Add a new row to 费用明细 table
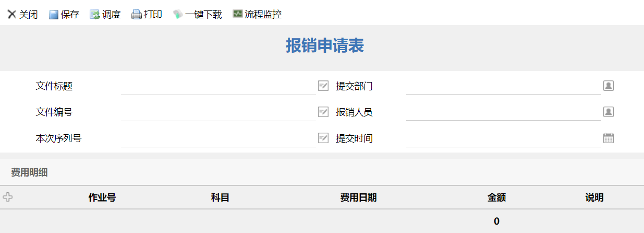The width and height of the screenshot is (644, 233). tap(8, 197)
